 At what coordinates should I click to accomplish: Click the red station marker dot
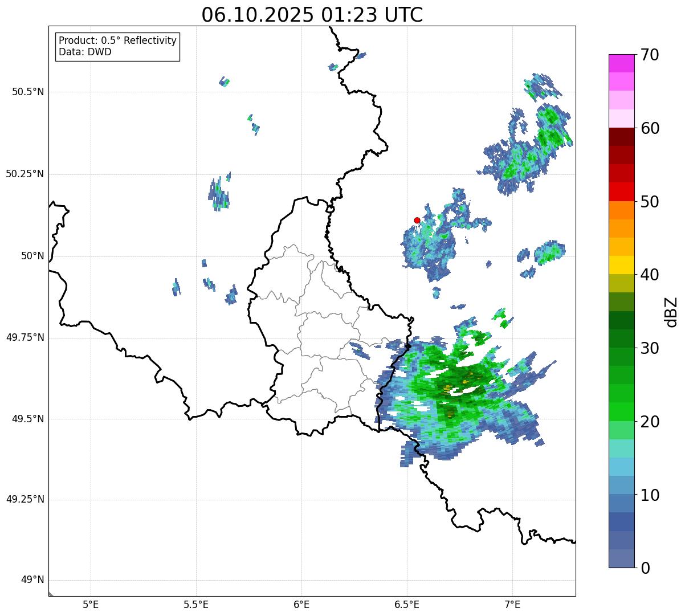[417, 220]
